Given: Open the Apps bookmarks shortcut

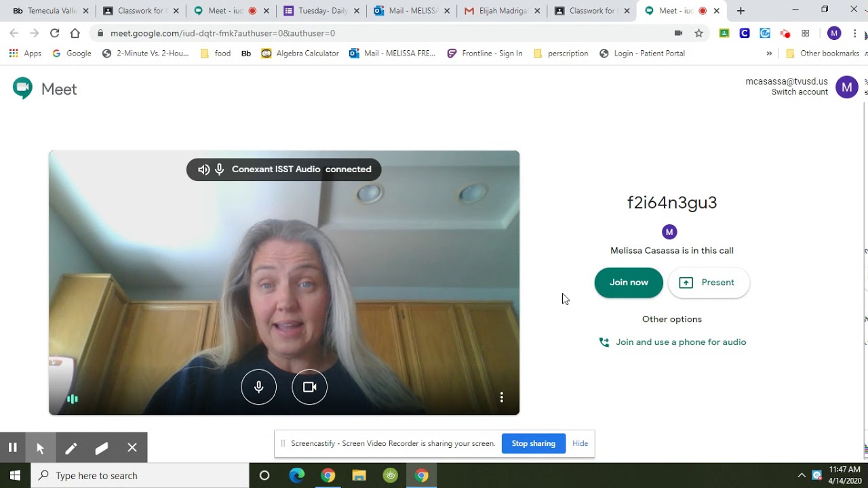Looking at the screenshot, I should (x=25, y=54).
